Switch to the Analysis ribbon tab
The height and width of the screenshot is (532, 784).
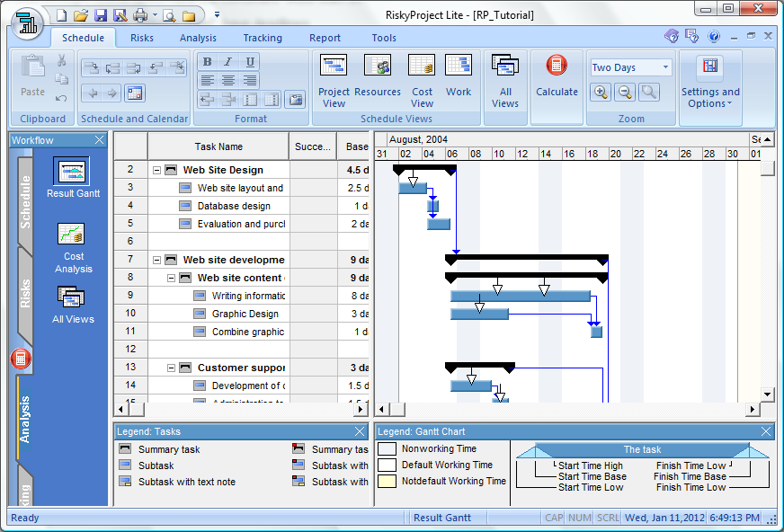coord(198,38)
